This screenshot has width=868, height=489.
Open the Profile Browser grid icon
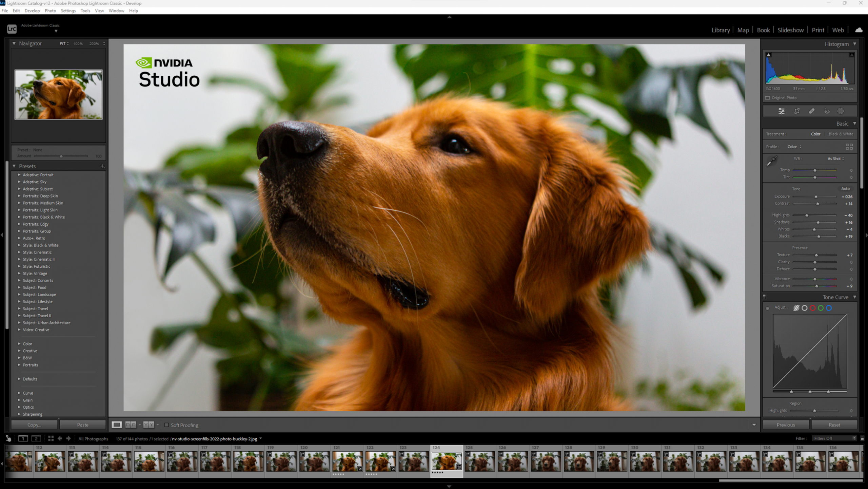click(x=849, y=147)
